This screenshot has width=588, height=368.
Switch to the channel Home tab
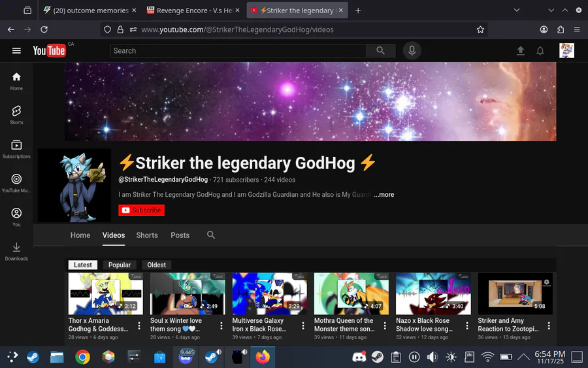pyautogui.click(x=80, y=235)
